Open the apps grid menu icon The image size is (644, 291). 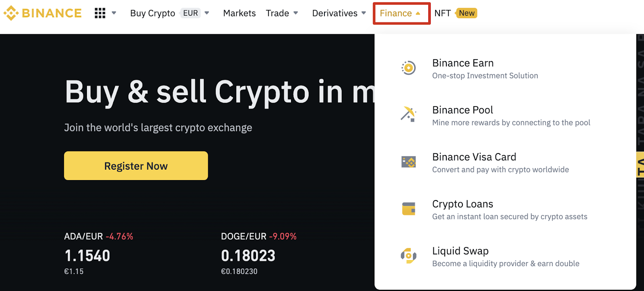[x=100, y=13]
